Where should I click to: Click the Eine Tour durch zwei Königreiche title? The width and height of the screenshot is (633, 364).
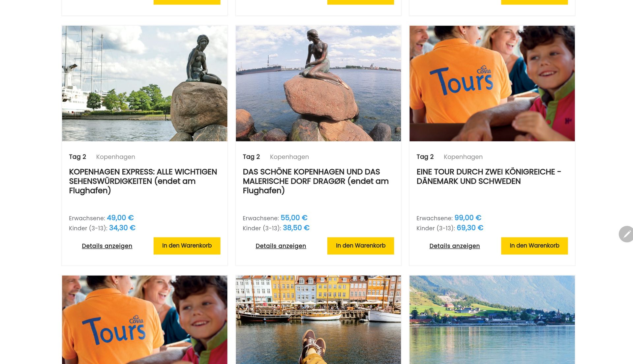(489, 177)
